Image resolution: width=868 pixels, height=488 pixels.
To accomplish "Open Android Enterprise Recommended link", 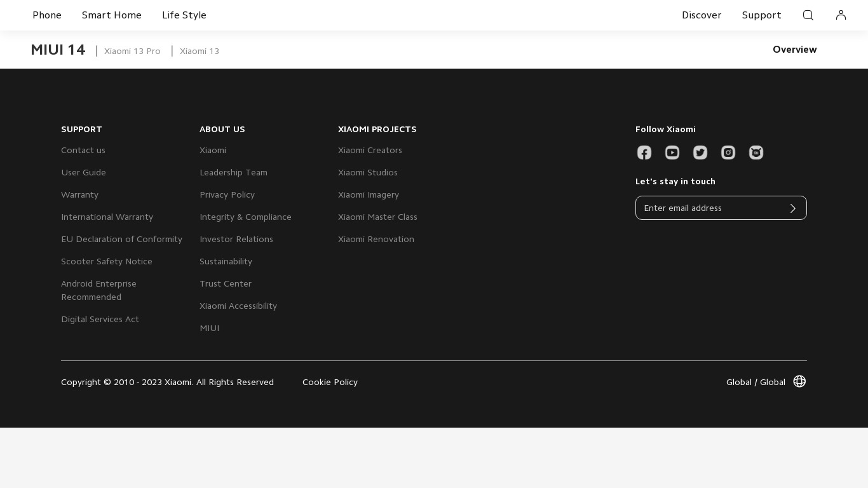I will pos(98,290).
